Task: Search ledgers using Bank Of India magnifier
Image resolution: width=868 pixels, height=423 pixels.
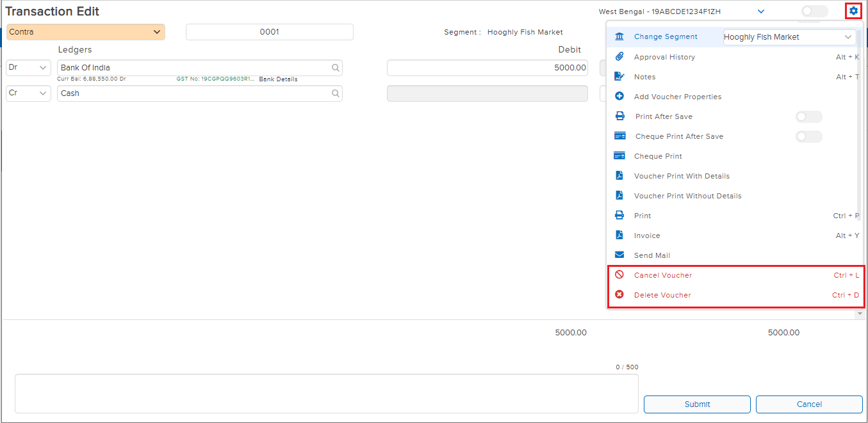Action: coord(335,68)
